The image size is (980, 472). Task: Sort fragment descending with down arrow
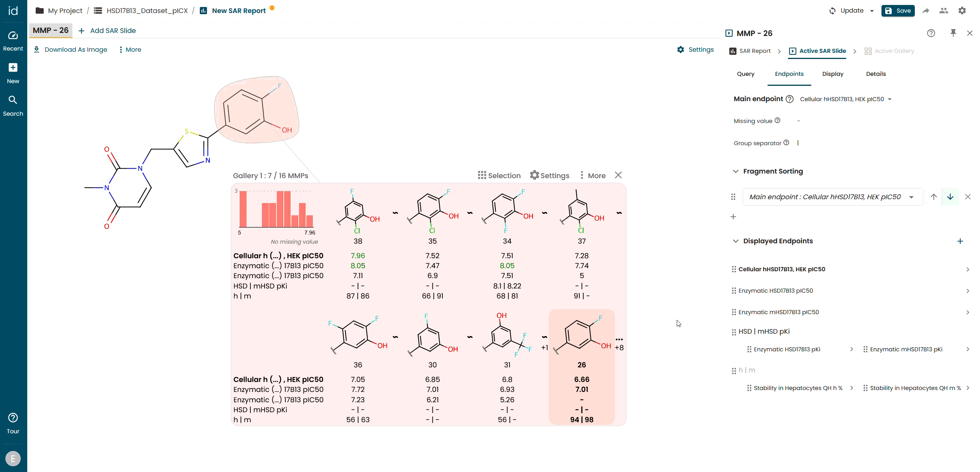950,197
